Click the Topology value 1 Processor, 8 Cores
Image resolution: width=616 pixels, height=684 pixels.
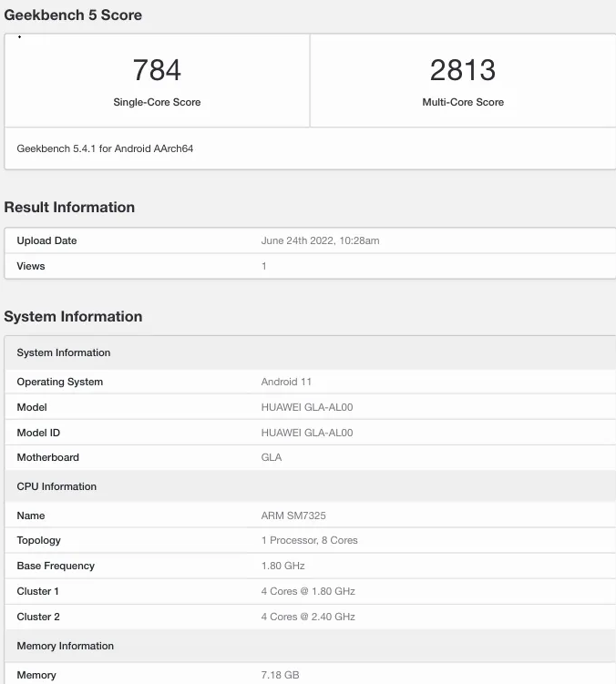point(309,540)
